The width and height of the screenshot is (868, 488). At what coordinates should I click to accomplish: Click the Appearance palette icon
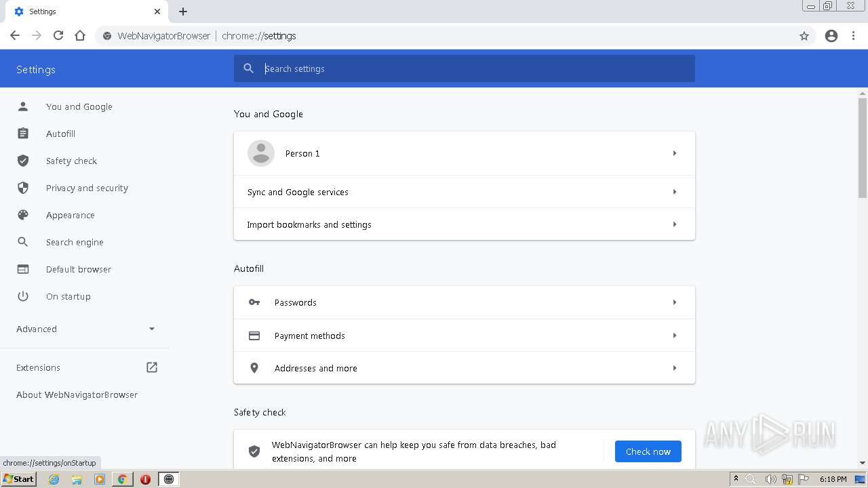pyautogui.click(x=23, y=215)
